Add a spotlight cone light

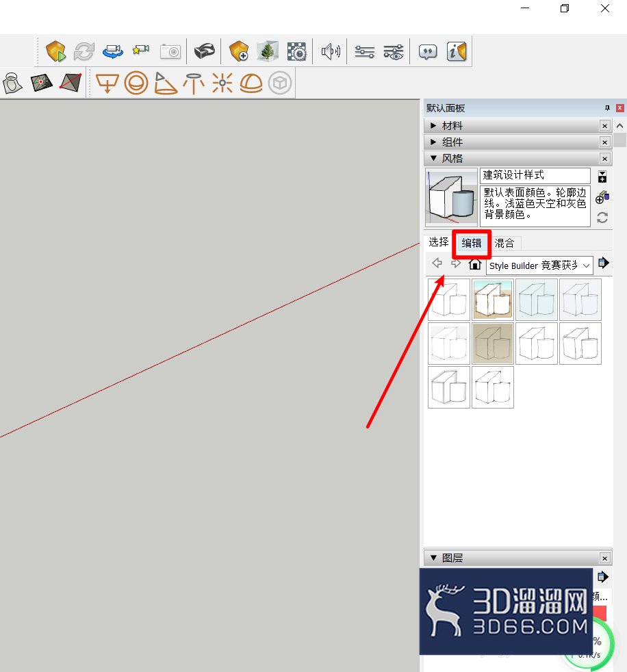165,83
